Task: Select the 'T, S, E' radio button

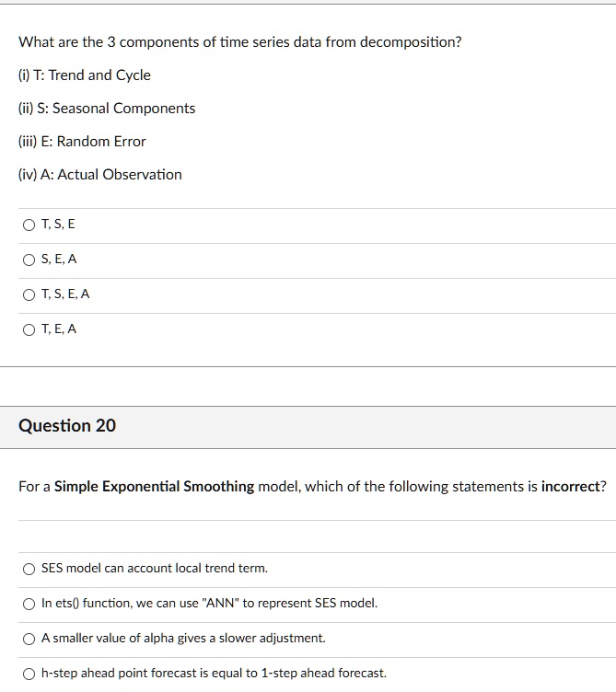Action: [29, 225]
